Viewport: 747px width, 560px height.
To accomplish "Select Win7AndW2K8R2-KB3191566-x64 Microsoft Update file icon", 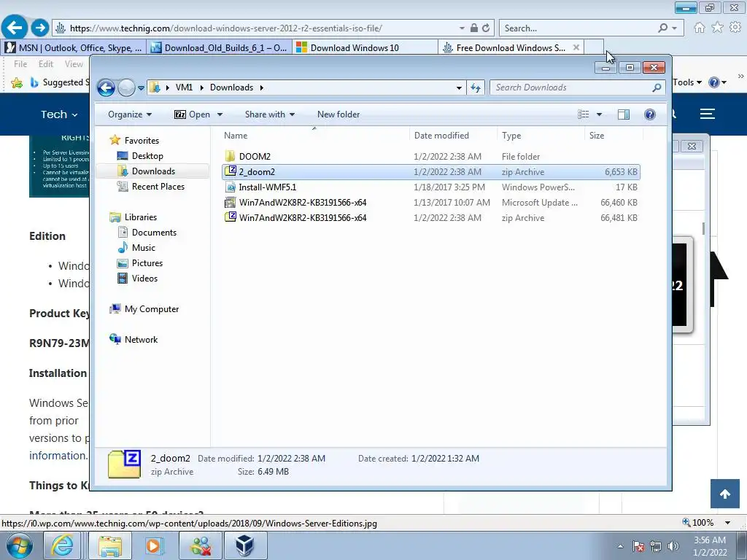I will [x=230, y=203].
